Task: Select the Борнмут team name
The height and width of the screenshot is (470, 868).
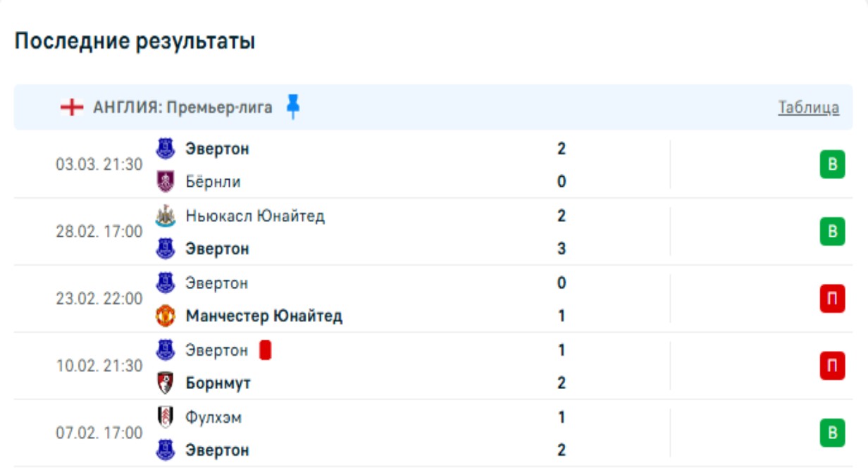Action: pyautogui.click(x=218, y=383)
